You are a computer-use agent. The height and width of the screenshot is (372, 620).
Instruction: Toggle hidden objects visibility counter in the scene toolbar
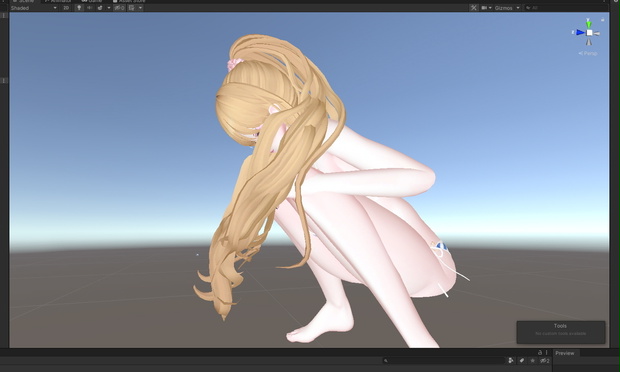119,8
